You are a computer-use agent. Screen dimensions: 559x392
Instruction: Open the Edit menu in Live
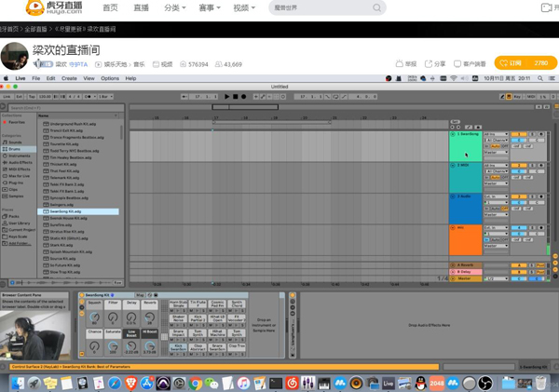[x=50, y=78]
